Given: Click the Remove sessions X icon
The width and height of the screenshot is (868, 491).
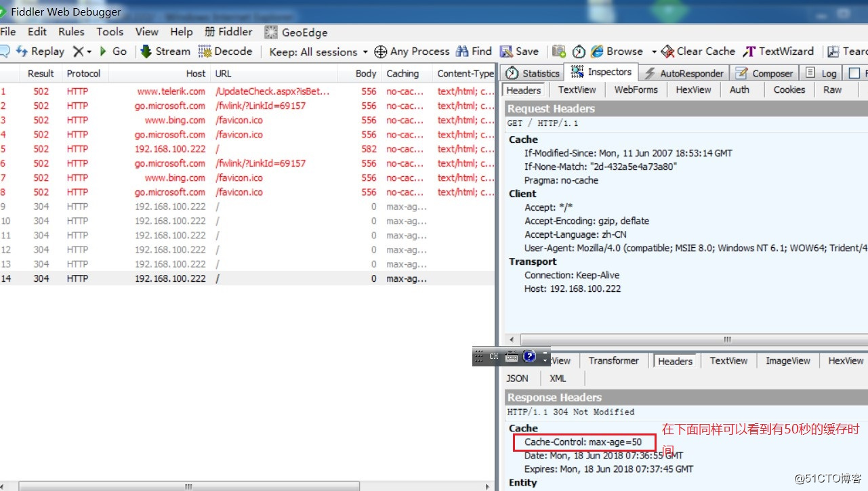Looking at the screenshot, I should [79, 51].
